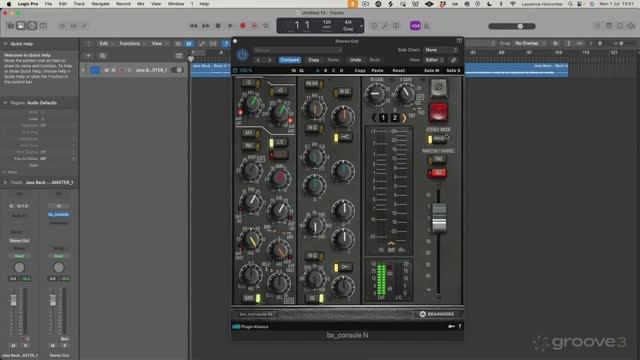The height and width of the screenshot is (360, 640).
Task: Click Copy in the plug-in header
Action: [x=313, y=60]
